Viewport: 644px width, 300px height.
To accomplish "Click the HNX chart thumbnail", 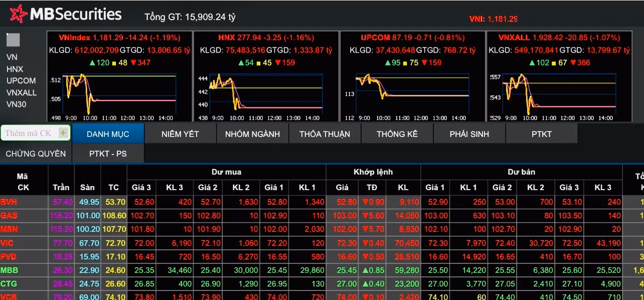I will tap(265, 96).
